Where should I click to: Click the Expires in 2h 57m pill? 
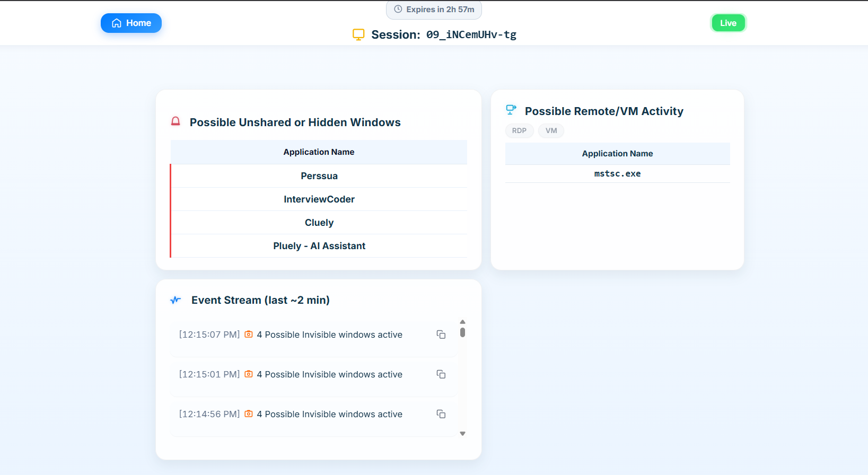coord(434,10)
